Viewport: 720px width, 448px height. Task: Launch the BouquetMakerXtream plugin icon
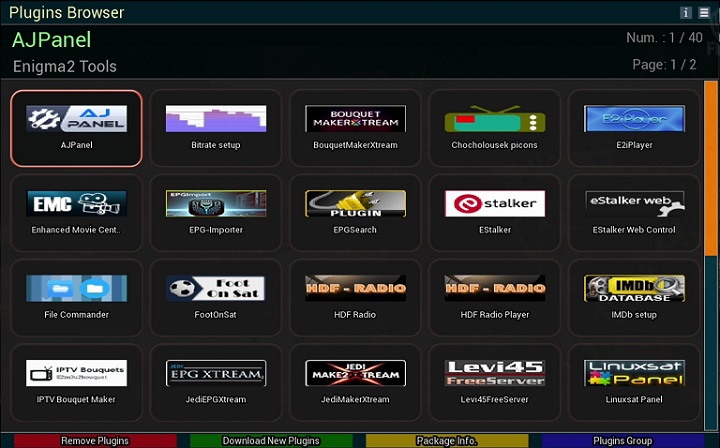(355, 118)
